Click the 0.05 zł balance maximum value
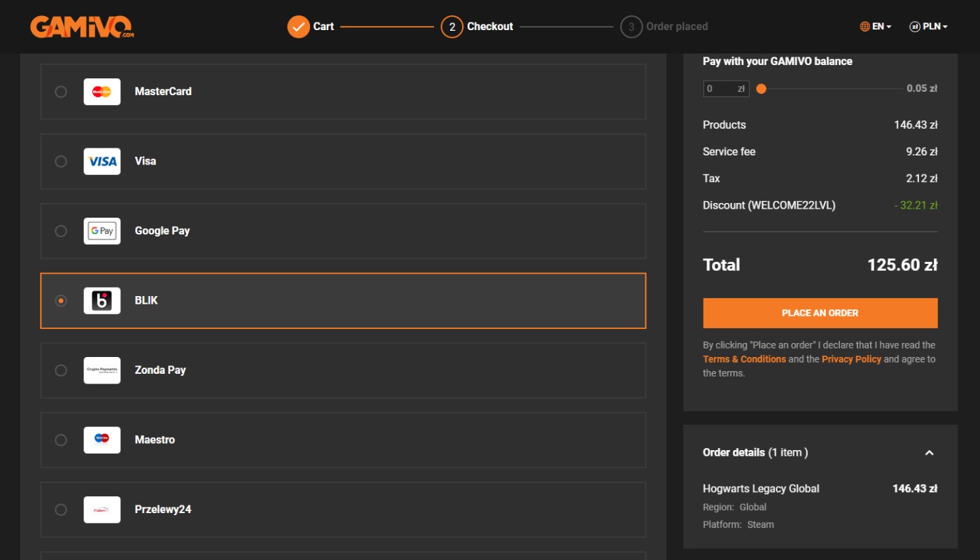 922,88
